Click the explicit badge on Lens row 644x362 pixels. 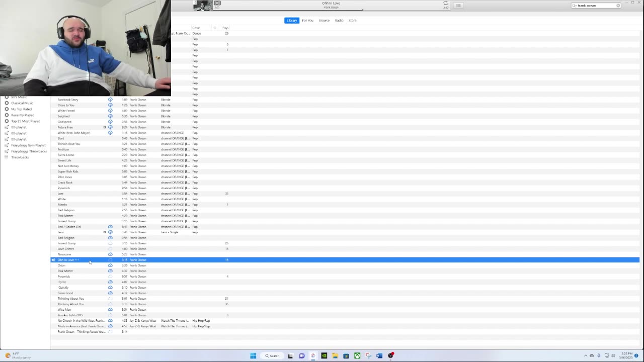point(105,232)
